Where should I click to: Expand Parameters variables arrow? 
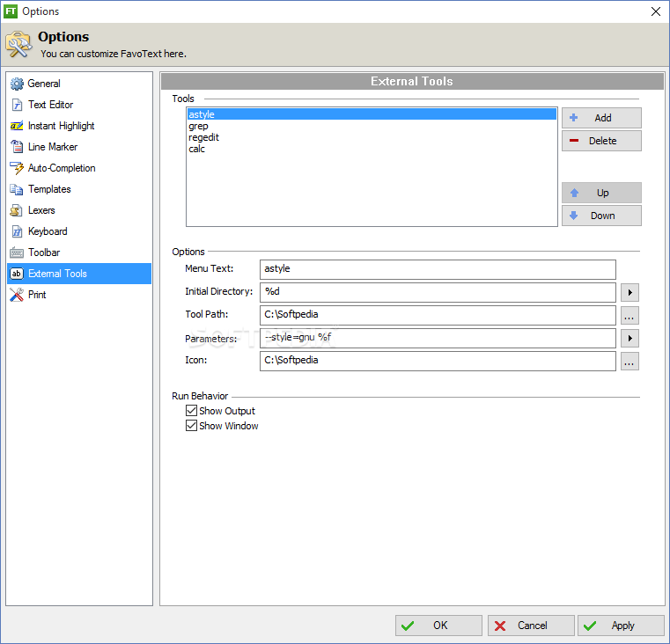(x=630, y=338)
